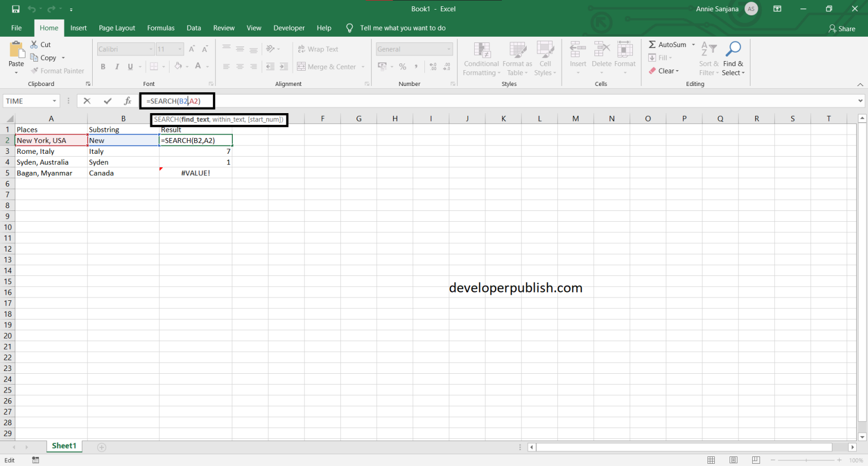
Task: Open the Developer ribbon tab
Action: coord(289,28)
